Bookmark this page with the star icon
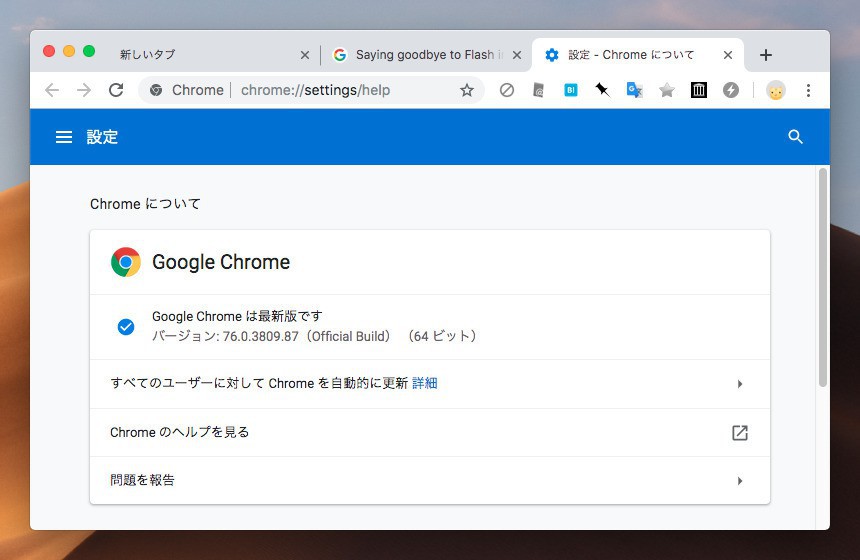The image size is (860, 560). pos(467,90)
